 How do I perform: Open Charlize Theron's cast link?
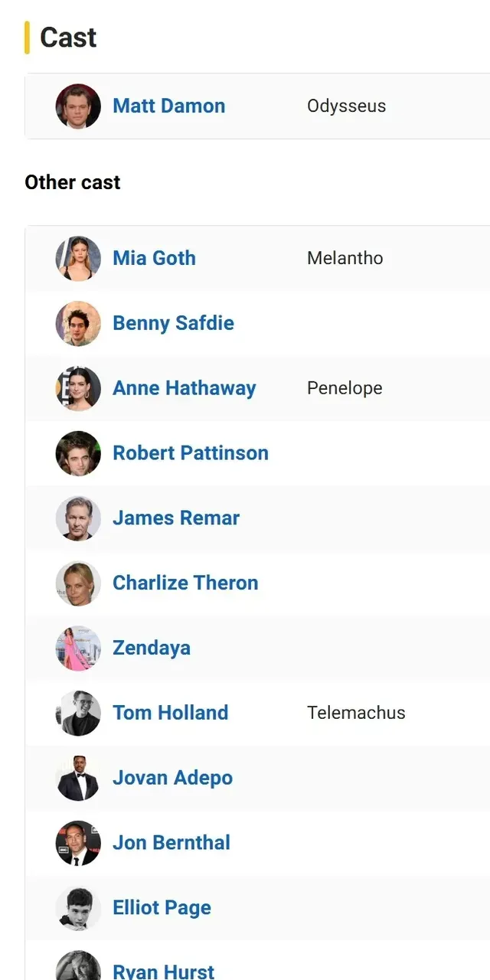185,583
